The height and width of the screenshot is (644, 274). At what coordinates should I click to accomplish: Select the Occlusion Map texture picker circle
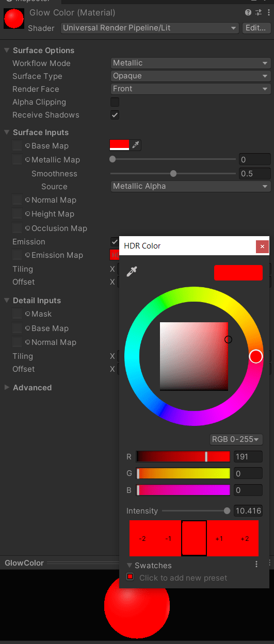(x=28, y=228)
